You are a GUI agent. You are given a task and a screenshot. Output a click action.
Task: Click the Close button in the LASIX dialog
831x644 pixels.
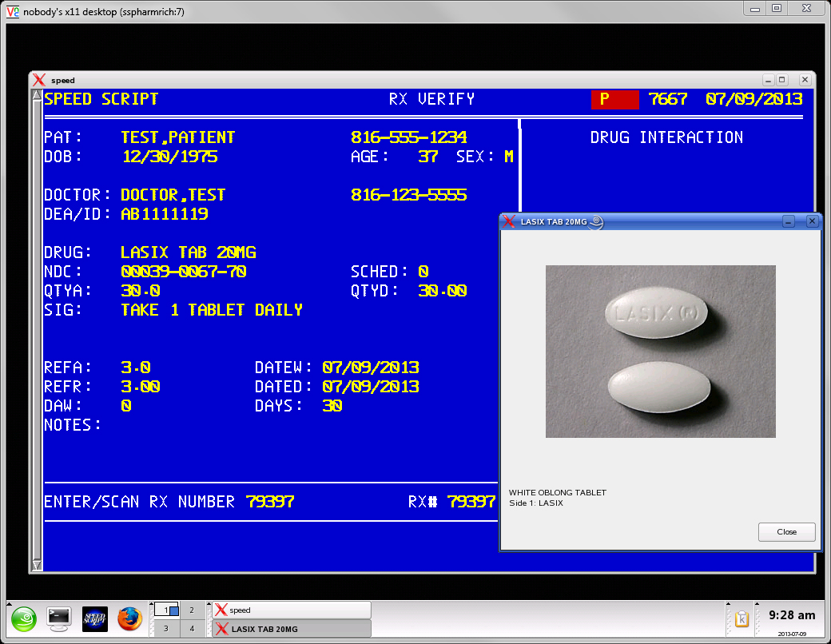(786, 531)
